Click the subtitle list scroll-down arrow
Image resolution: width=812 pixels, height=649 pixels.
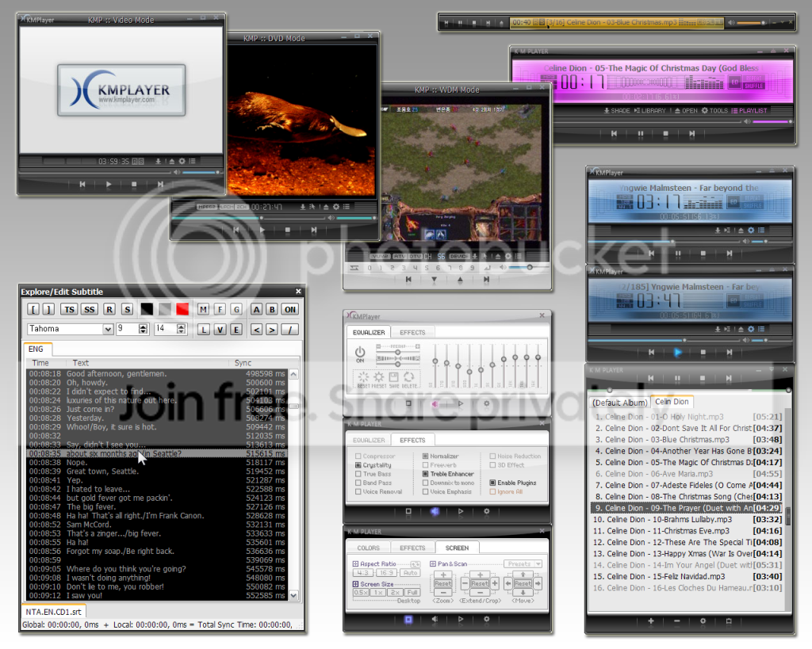tap(293, 596)
